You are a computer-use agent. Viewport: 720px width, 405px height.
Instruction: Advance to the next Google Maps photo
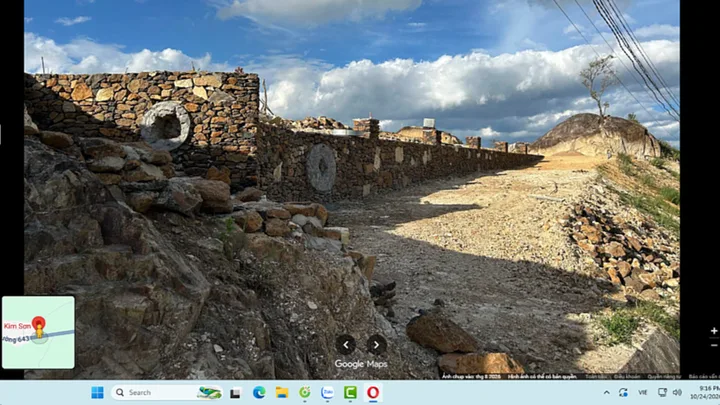pos(376,344)
